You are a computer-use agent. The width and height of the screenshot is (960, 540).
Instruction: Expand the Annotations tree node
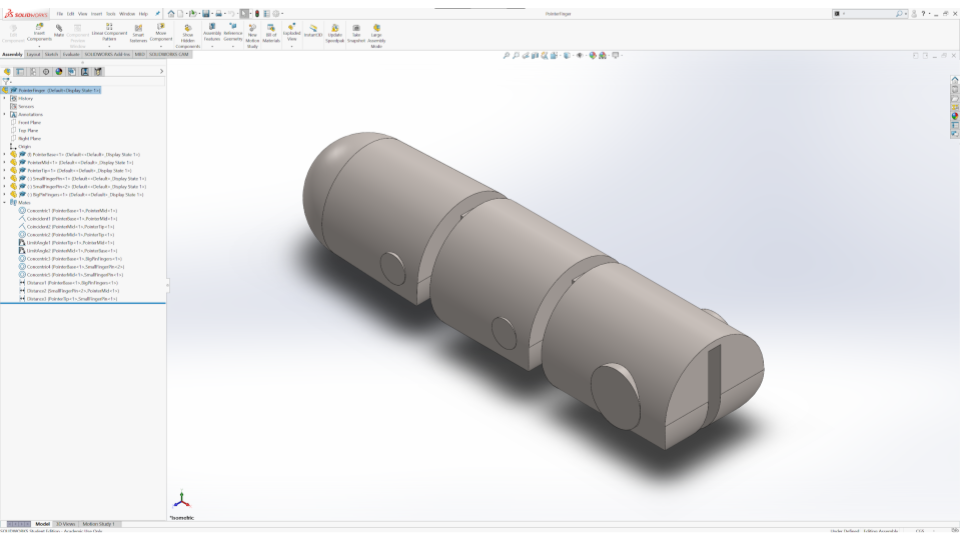[4, 114]
